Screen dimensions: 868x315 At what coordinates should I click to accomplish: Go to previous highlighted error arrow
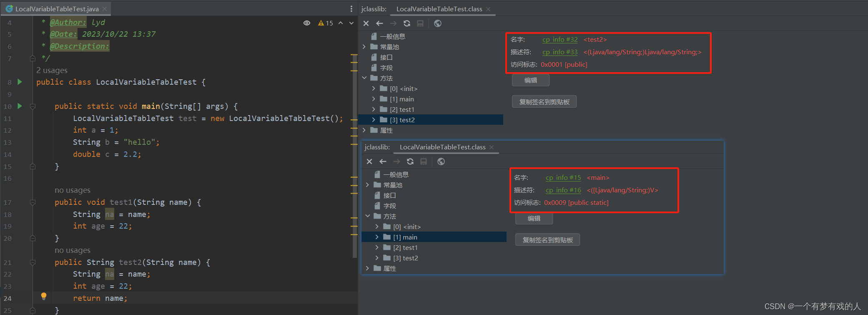tap(341, 23)
